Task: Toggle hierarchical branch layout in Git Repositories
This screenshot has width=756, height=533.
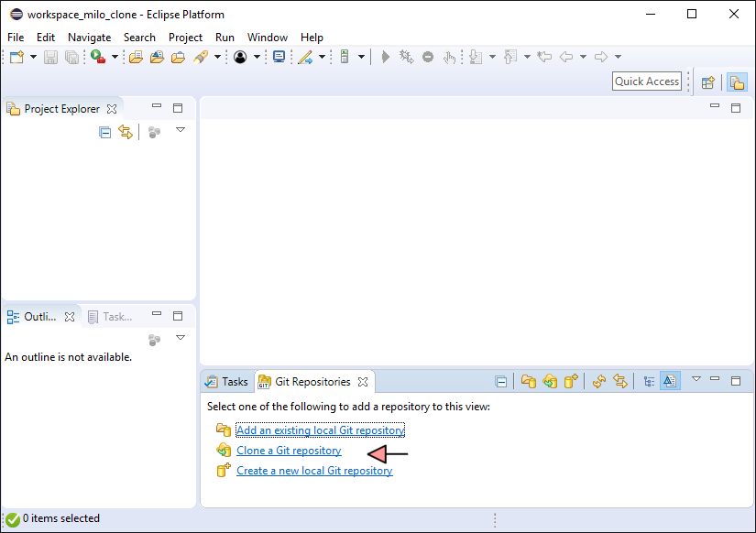Action: 649,382
